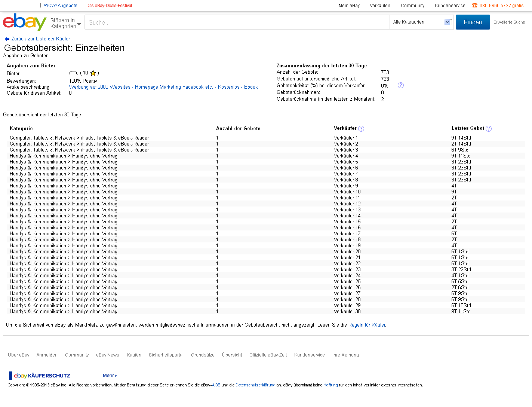Open Kaufen footer link
This screenshot has width=532, height=407.
coord(134,355)
